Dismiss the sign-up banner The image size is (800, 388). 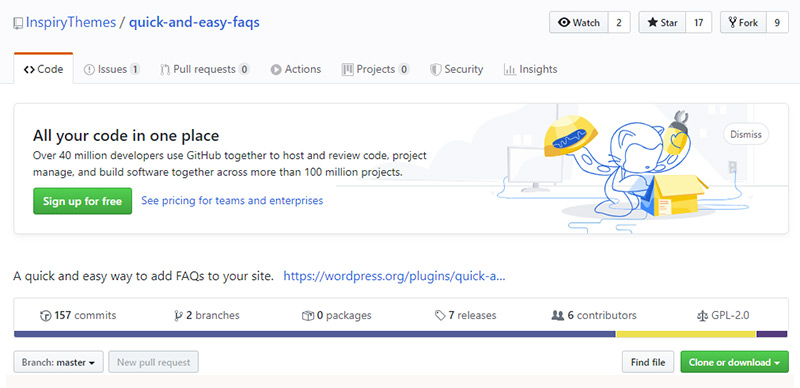pyautogui.click(x=745, y=134)
